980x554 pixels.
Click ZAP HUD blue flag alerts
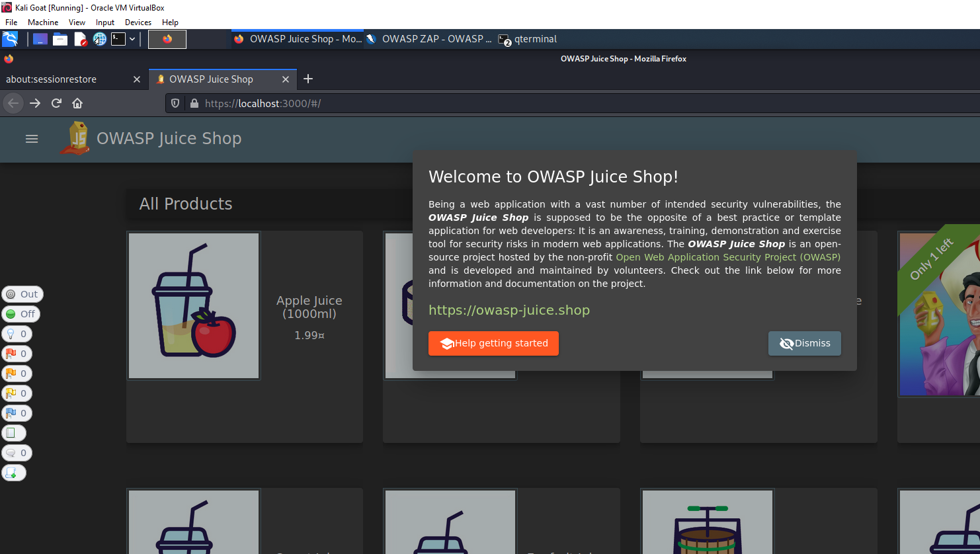point(17,413)
